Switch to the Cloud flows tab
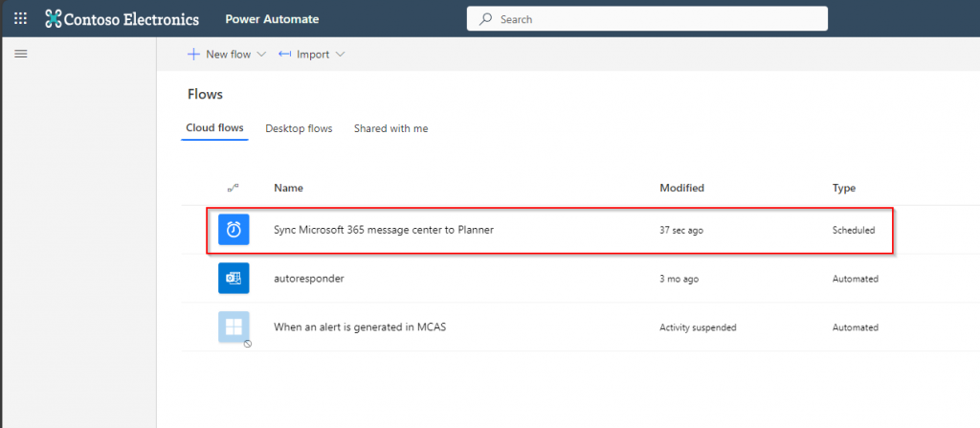Viewport: 980px width, 428px height. [214, 128]
